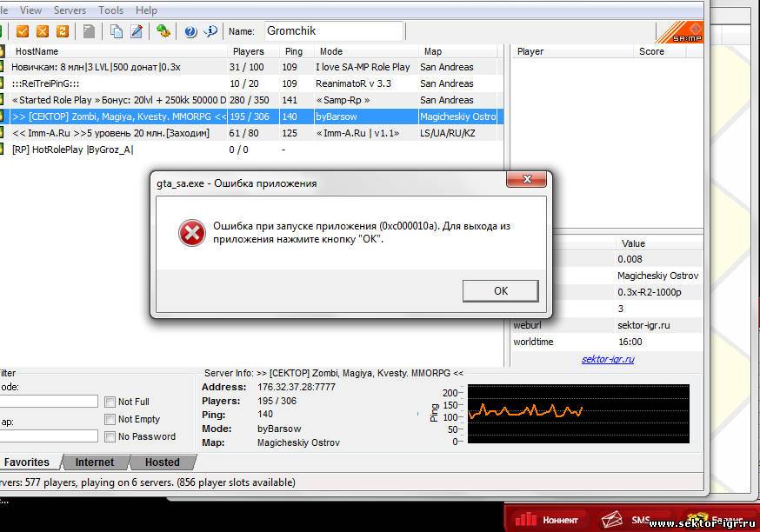Click the Copy Server Info icon
The image size is (760, 532).
point(117,31)
